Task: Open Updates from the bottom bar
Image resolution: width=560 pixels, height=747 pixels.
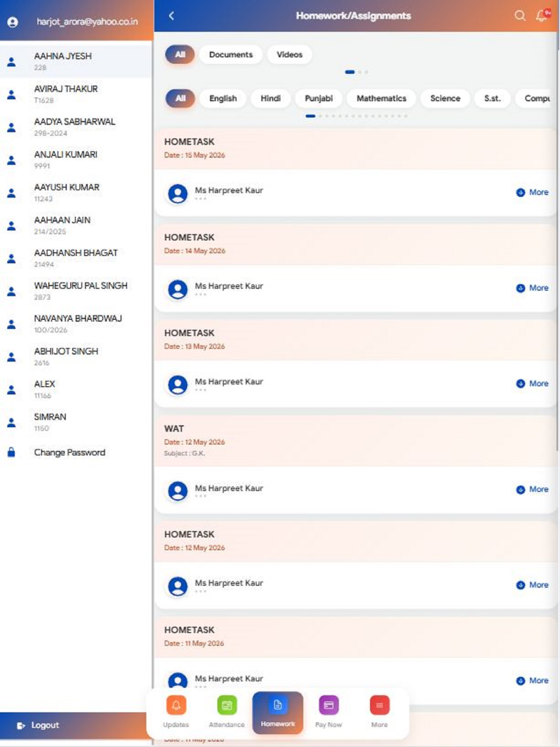Action: (x=176, y=711)
